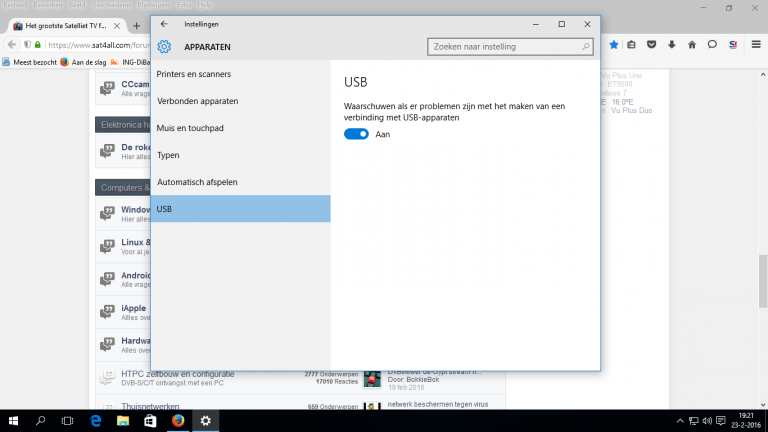This screenshot has height=432, width=768.
Task: Open the Firefox hamburger menu
Action: [755, 45]
